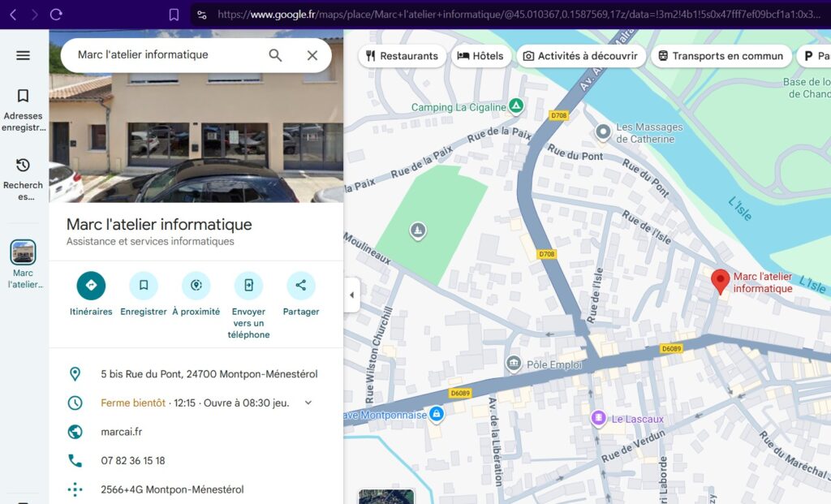Click Cave Montponnaise shop marker
831x504 pixels.
coord(437,413)
